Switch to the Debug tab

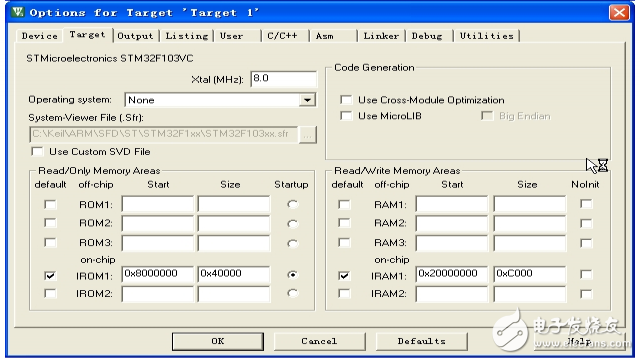click(427, 36)
